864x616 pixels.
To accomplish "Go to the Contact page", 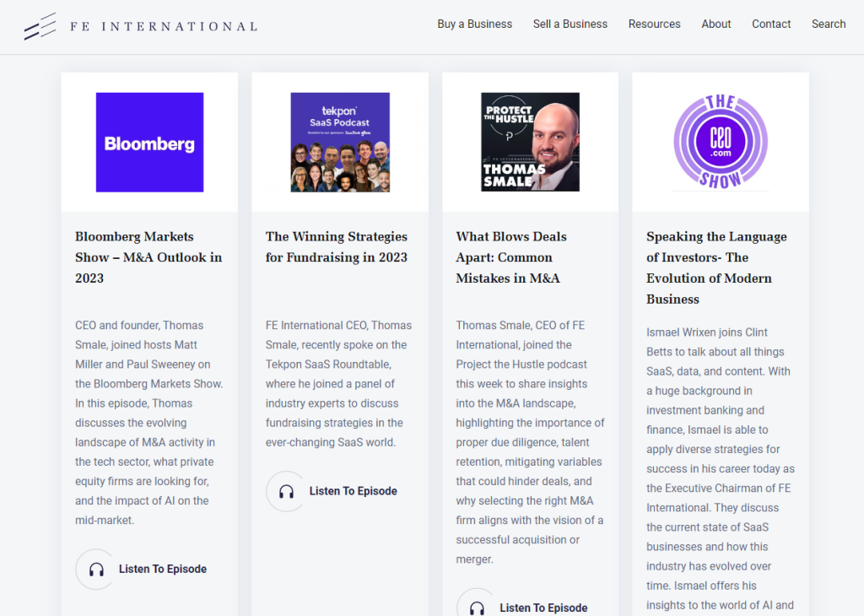I will tap(771, 24).
